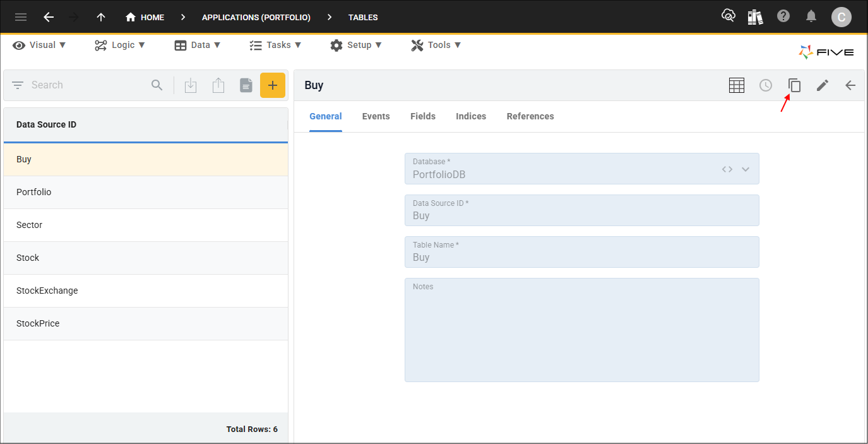
Task: Click the TABLES breadcrumb
Action: click(x=363, y=17)
